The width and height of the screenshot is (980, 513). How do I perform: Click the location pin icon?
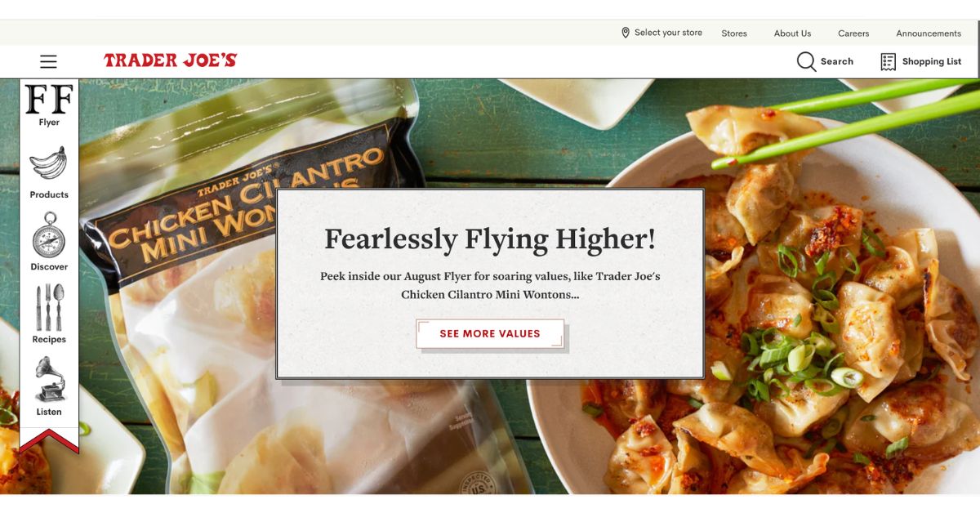(626, 33)
